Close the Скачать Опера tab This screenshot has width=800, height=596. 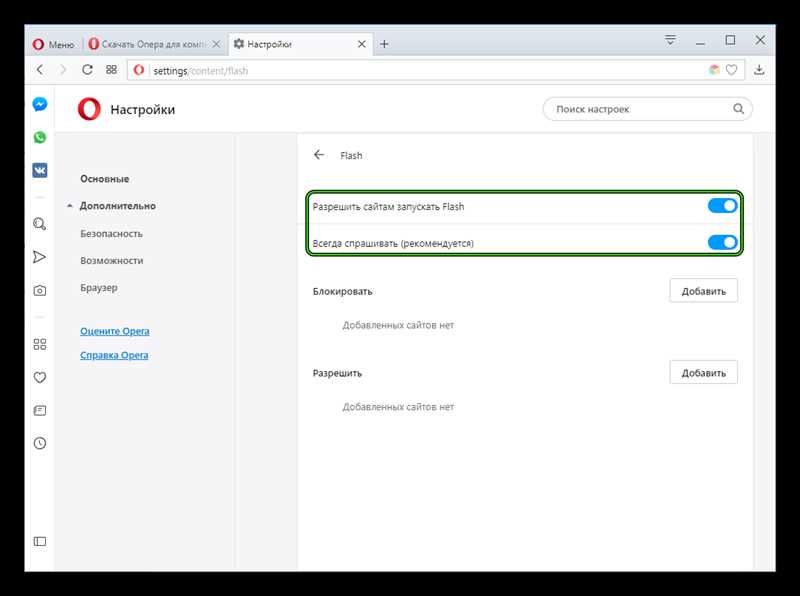click(216, 44)
